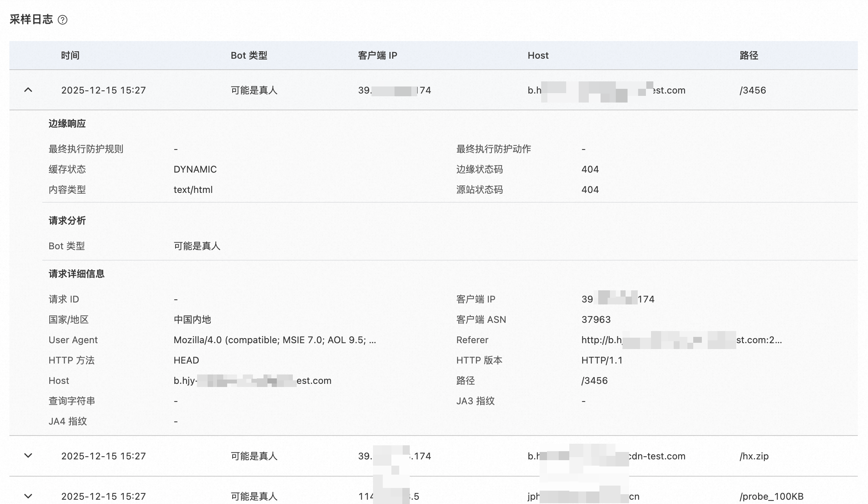The image size is (868, 504).
Task: Click the truncated Referer URL value
Action: (x=681, y=340)
